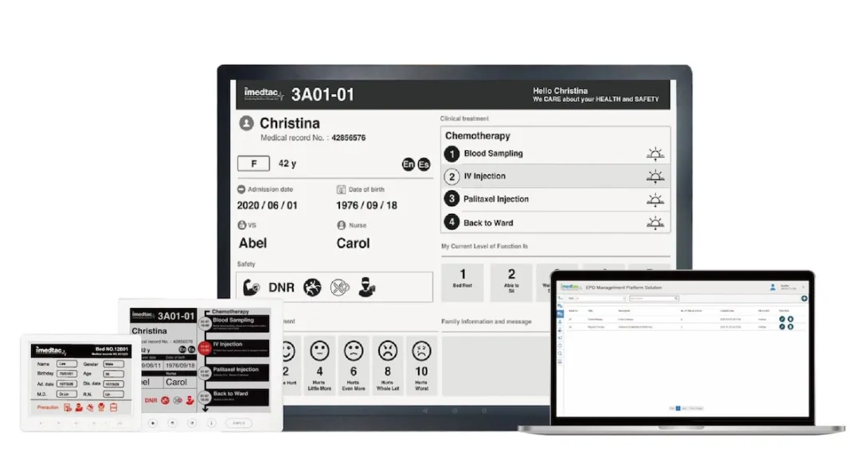This screenshot has width=868, height=475.
Task: Go to page 1 in the laptop pagination
Action: click(678, 408)
